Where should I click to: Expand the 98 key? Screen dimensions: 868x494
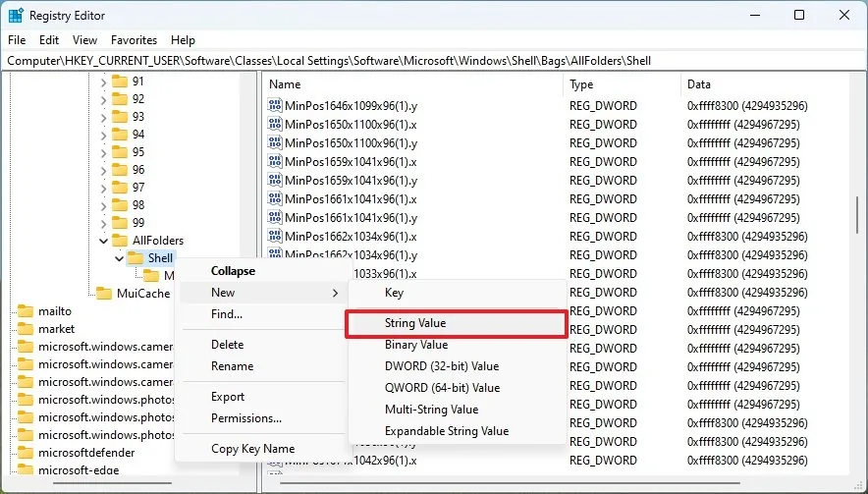point(103,206)
